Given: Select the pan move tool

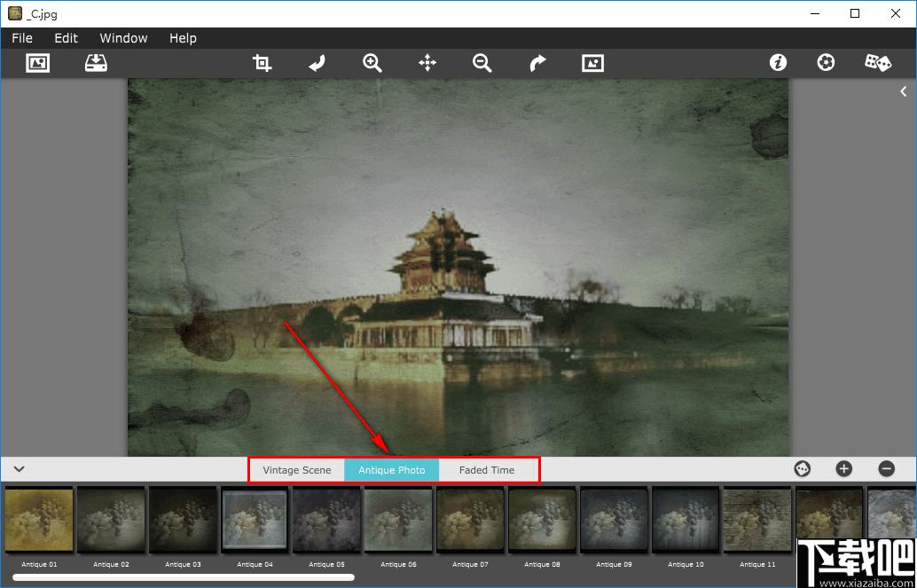Looking at the screenshot, I should click(427, 63).
